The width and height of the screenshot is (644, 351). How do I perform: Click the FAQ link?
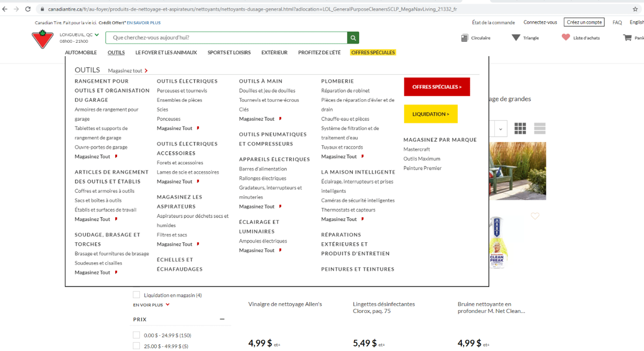(x=617, y=22)
